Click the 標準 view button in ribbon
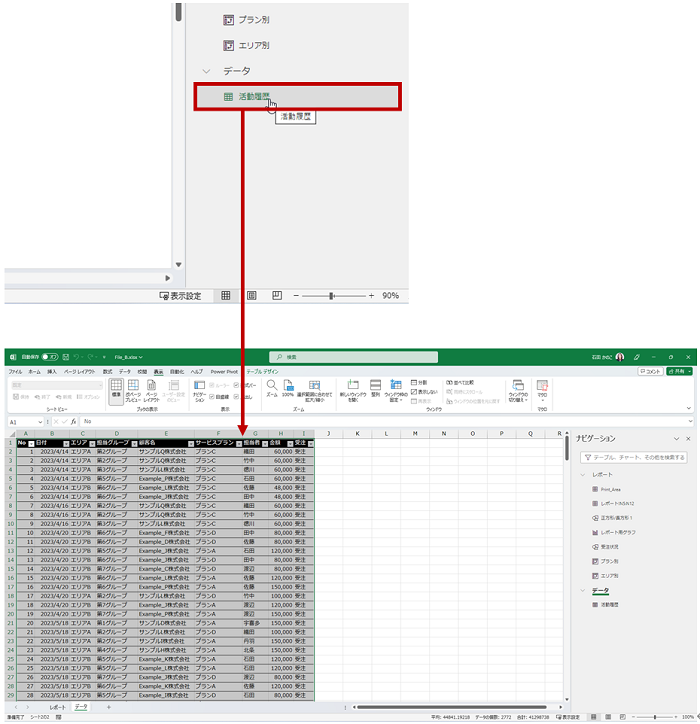The height and width of the screenshot is (724, 700). [116, 390]
